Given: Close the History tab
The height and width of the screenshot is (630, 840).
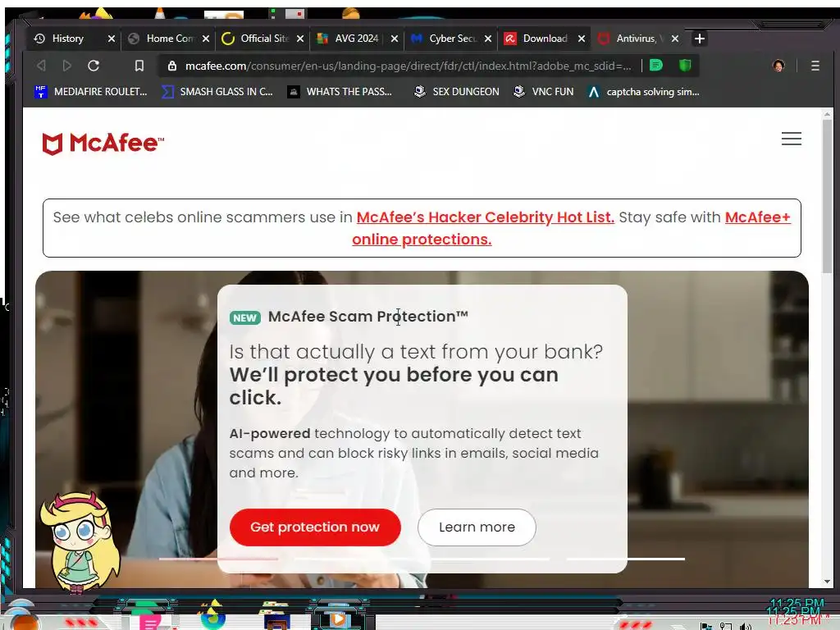Looking at the screenshot, I should pos(112,39).
